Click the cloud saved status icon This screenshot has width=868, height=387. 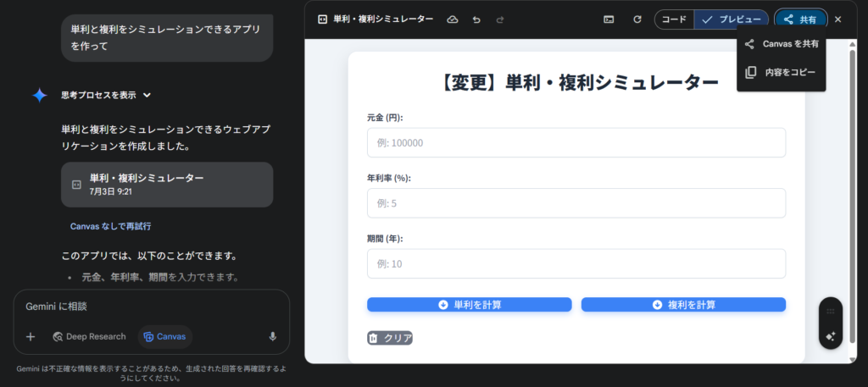coord(453,19)
